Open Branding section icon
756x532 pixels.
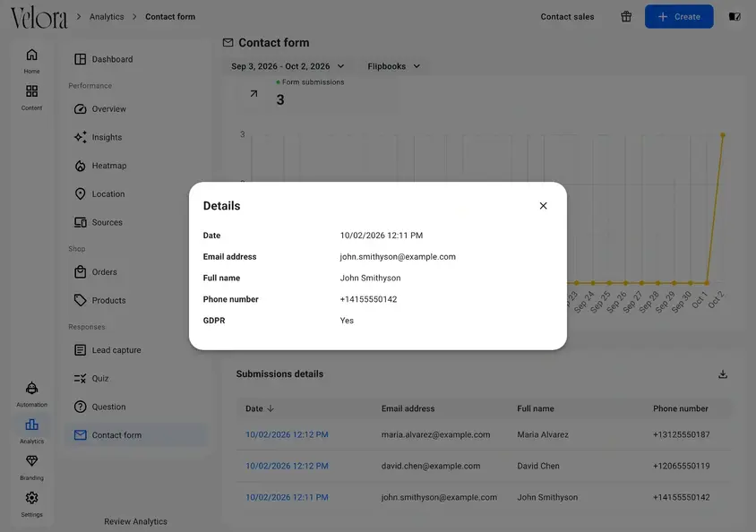click(32, 461)
